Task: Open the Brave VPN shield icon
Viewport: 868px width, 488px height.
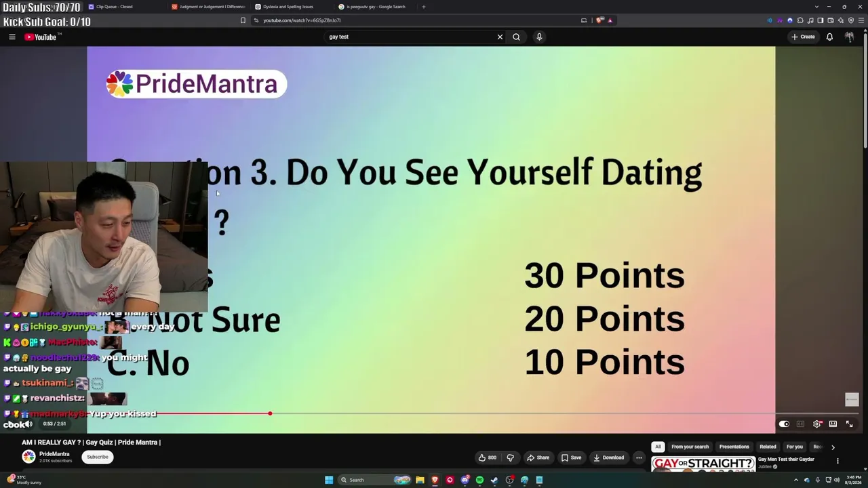Action: (851, 20)
